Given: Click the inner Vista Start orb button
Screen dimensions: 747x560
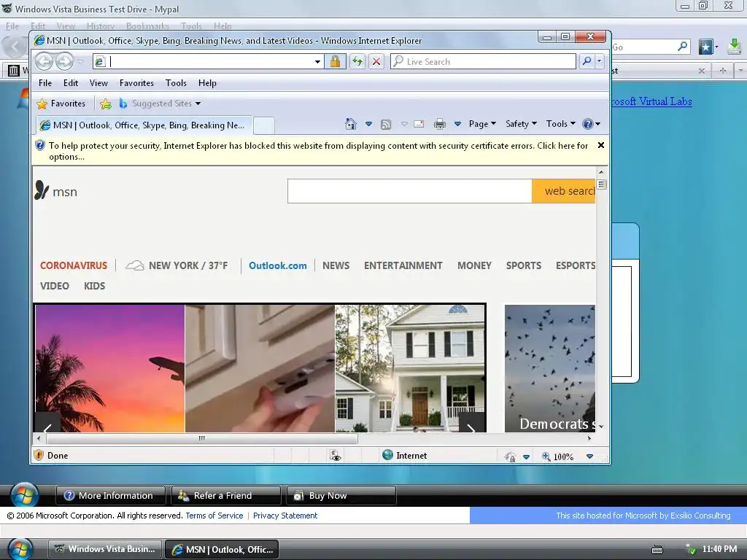Looking at the screenshot, I should [24, 495].
